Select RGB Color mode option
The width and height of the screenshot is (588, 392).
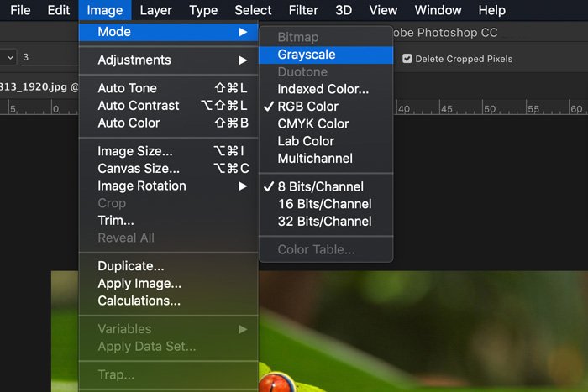pyautogui.click(x=307, y=107)
